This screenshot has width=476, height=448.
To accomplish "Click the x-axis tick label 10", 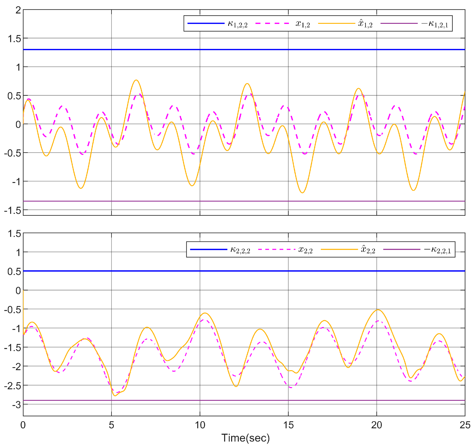I will coord(200,425).
